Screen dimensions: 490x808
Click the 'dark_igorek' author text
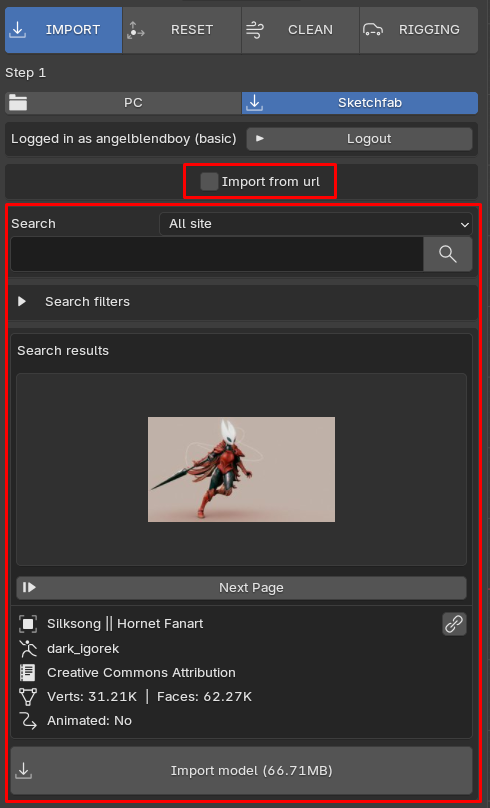tap(83, 649)
